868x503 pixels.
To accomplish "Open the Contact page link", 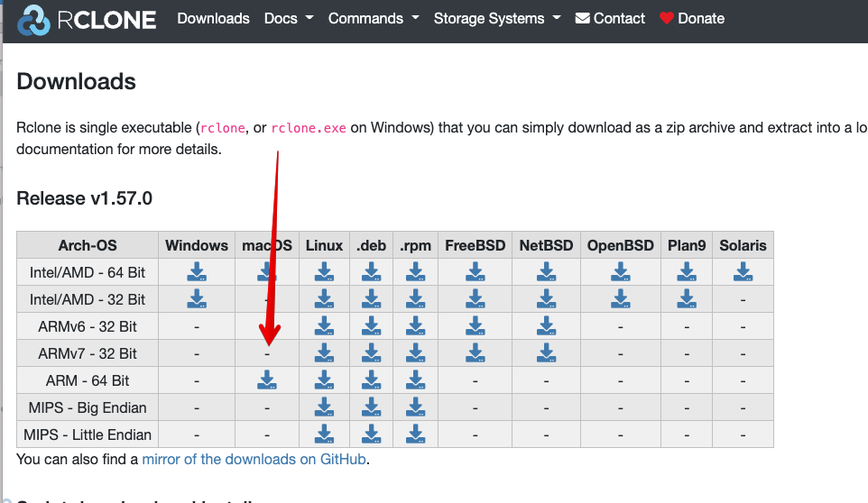I will [x=610, y=18].
